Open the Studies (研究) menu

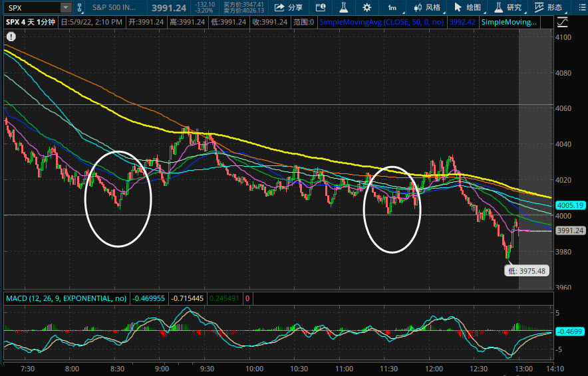tap(508, 7)
